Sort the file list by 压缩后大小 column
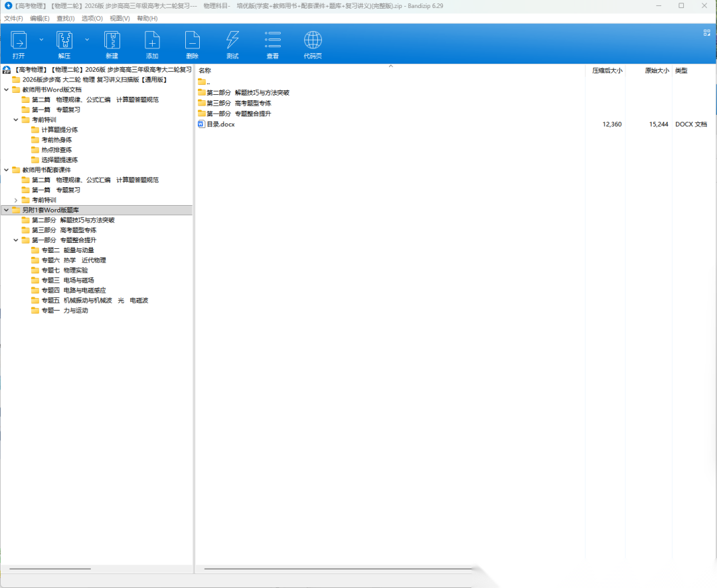The height and width of the screenshot is (588, 717). click(x=607, y=70)
